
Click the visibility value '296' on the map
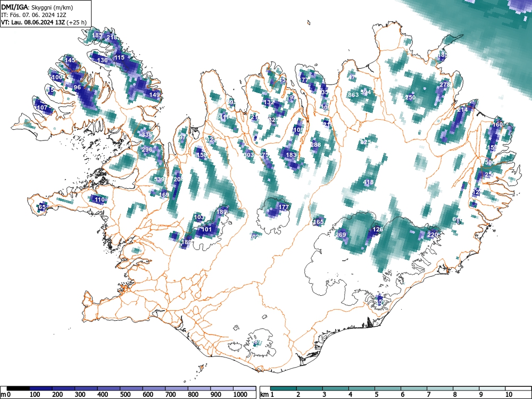click(x=147, y=149)
